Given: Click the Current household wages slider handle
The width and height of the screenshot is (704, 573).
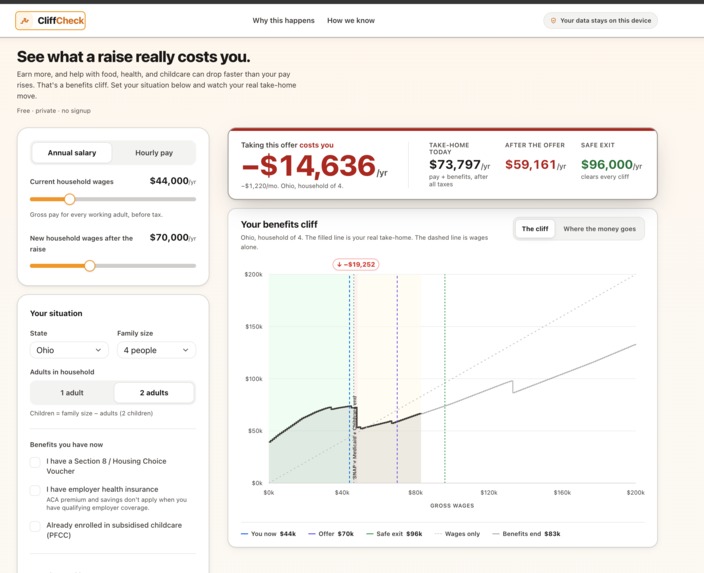Looking at the screenshot, I should coord(70,199).
